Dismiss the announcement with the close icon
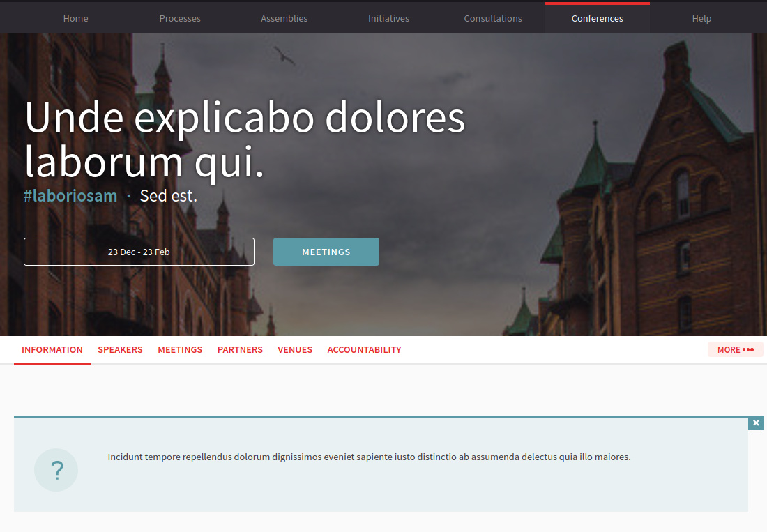Image resolution: width=767 pixels, height=532 pixels. click(x=756, y=423)
